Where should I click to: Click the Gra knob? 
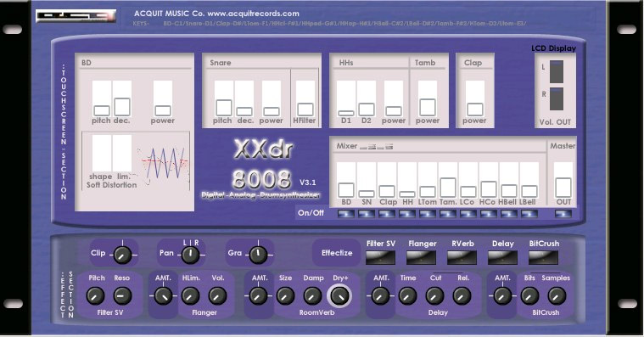coord(258,255)
